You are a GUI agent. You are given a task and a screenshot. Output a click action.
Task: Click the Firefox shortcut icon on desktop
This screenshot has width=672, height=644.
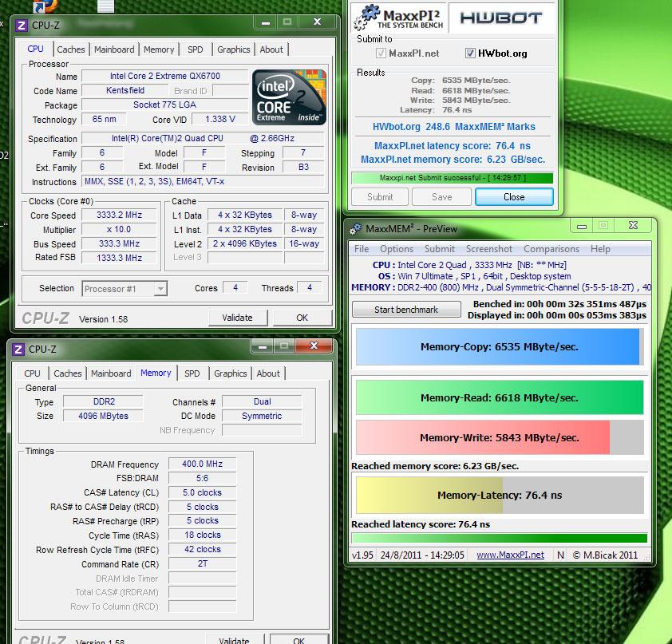tap(45, 5)
